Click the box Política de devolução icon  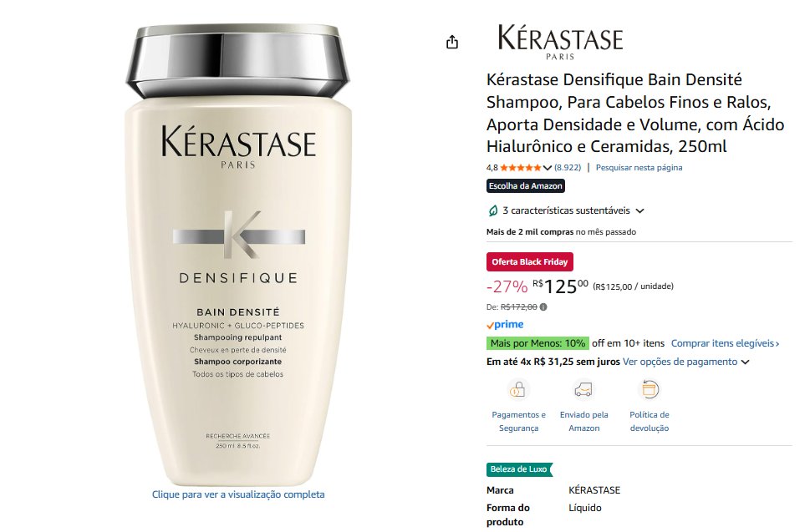click(x=650, y=389)
